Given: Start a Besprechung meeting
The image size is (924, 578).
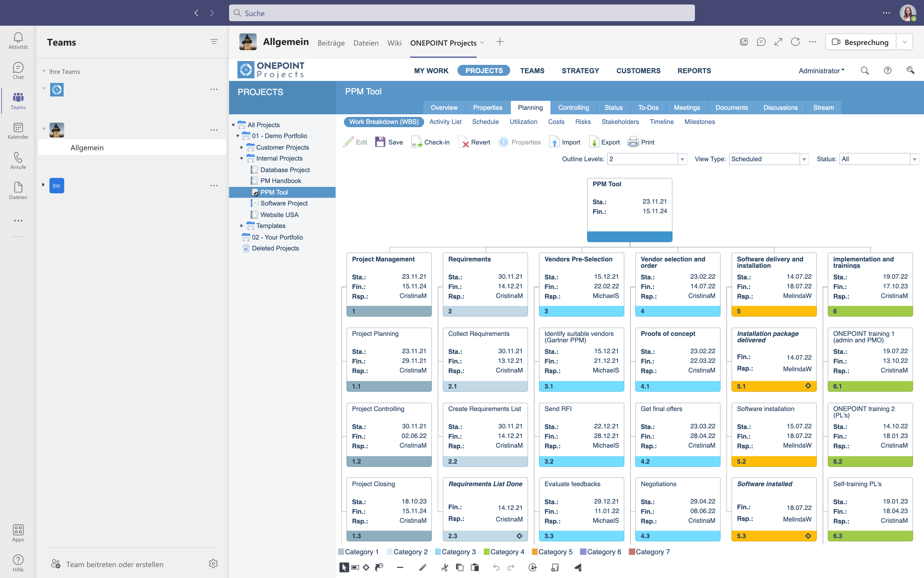Looking at the screenshot, I should 860,42.
